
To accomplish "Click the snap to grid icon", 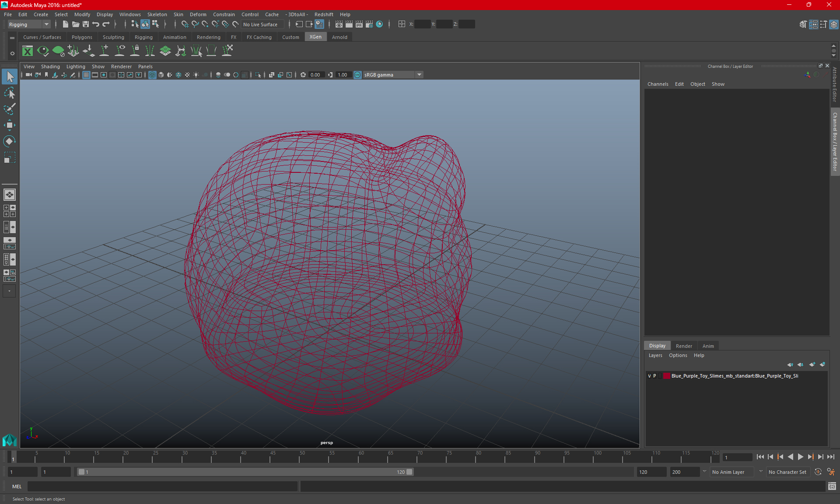I will click(184, 24).
